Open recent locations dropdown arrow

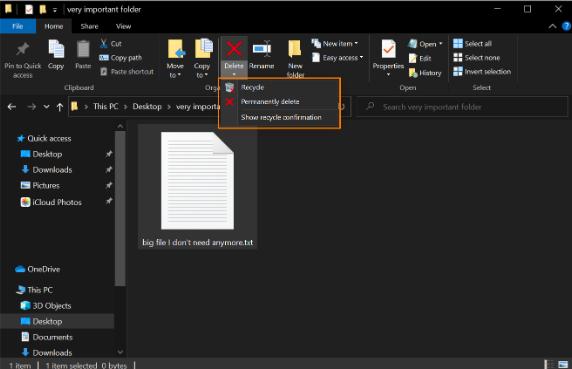46,106
